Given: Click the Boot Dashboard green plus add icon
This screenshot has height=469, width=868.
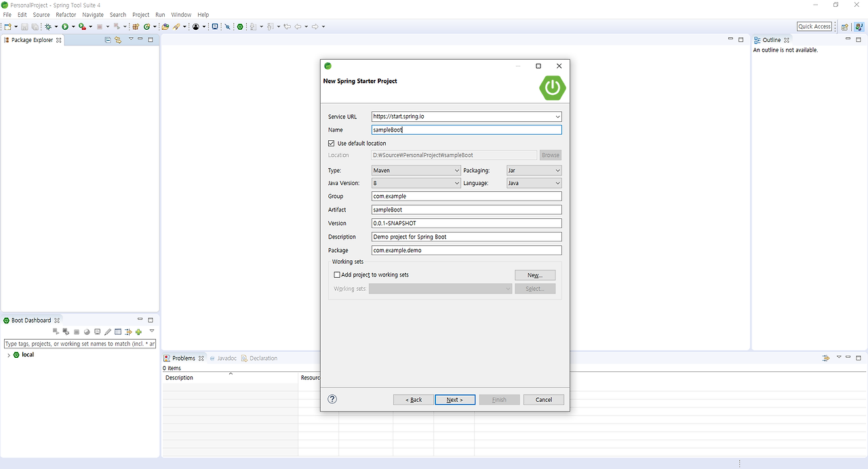Looking at the screenshot, I should pyautogui.click(x=138, y=331).
